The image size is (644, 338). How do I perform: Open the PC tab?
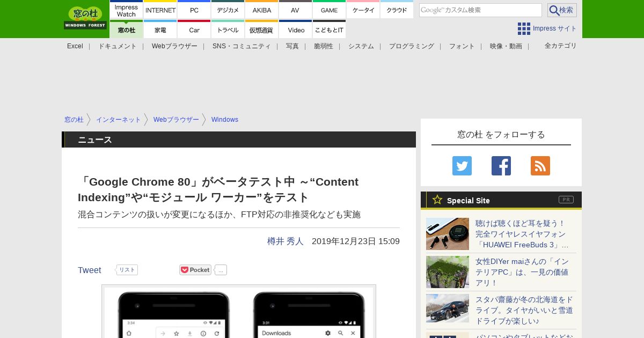pos(194,10)
